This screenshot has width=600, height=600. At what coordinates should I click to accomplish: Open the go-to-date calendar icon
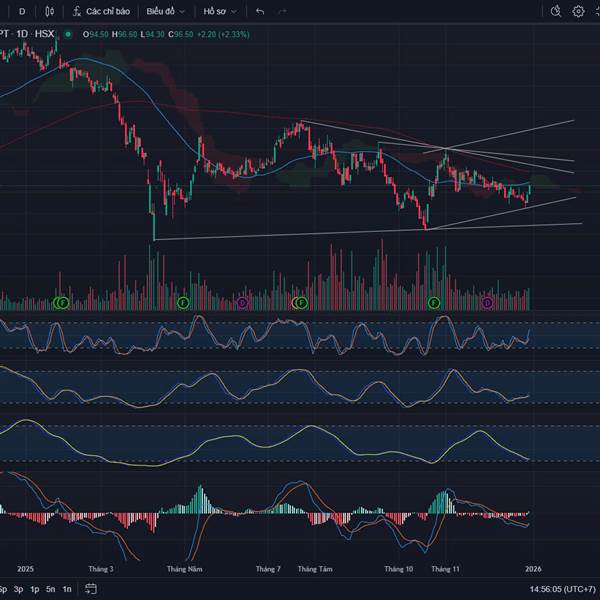91,589
